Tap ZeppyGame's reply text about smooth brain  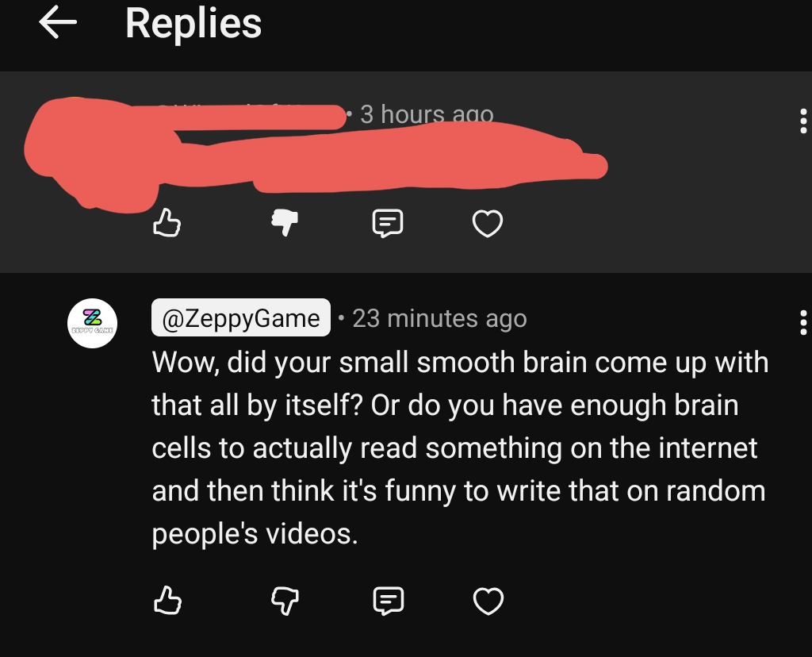pos(460,448)
